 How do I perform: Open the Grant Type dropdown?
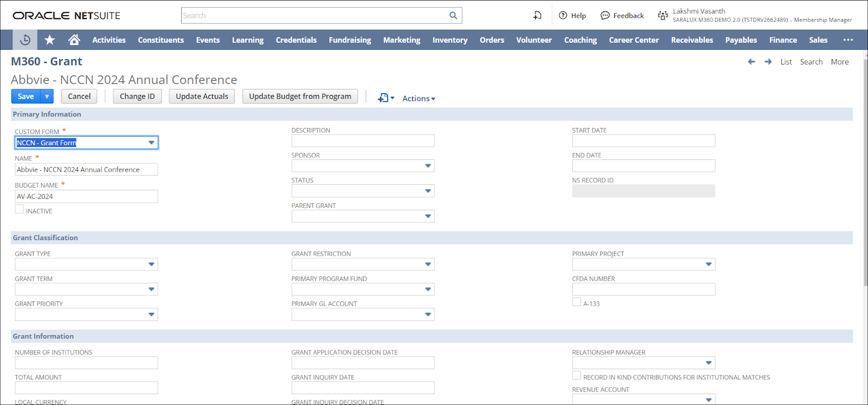coord(151,265)
